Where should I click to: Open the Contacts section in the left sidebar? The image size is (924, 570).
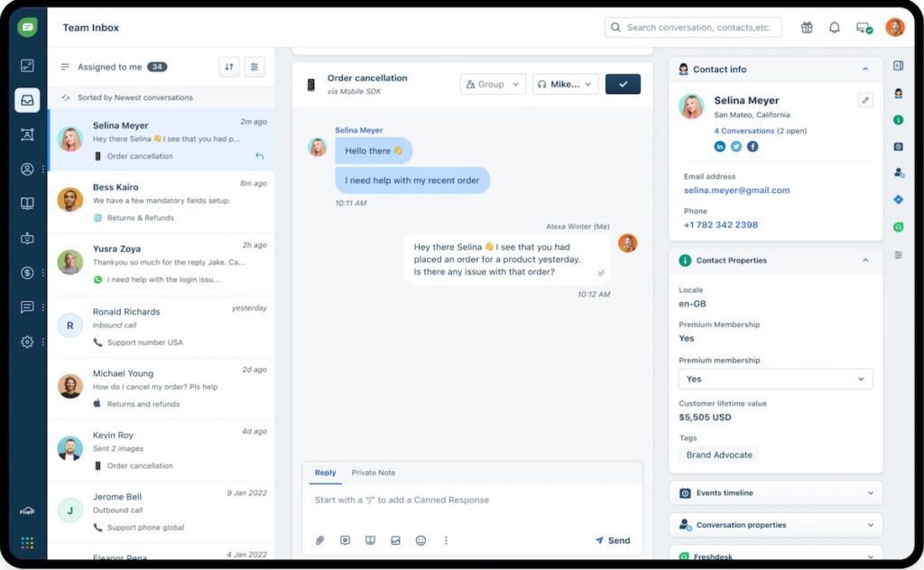[27, 168]
